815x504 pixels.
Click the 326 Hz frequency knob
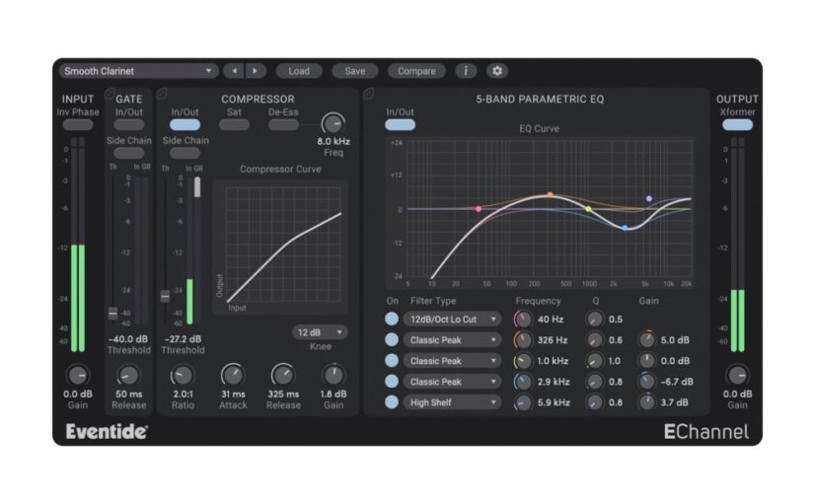pos(523,340)
